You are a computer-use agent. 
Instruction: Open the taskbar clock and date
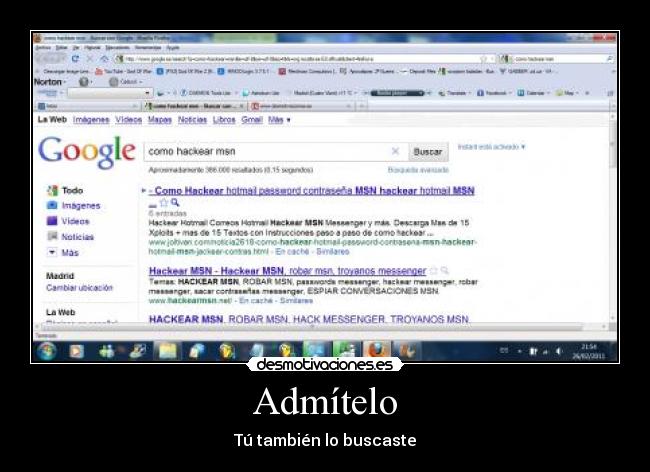(x=589, y=351)
